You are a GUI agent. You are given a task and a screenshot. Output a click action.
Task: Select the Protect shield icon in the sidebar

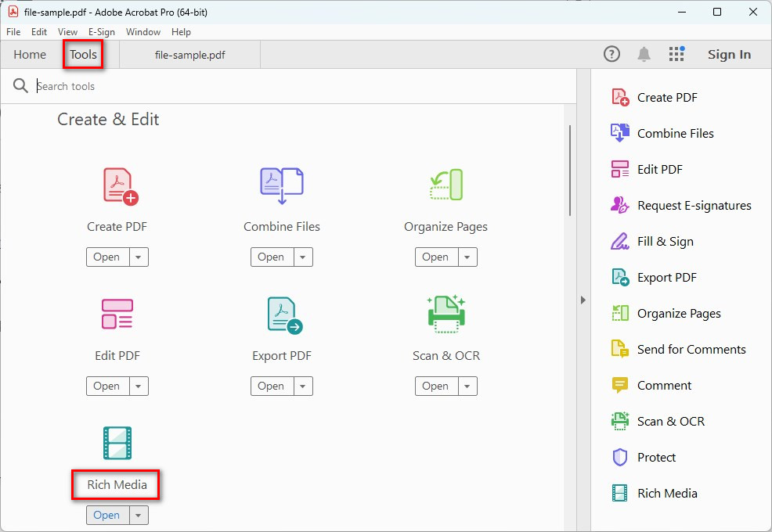click(x=620, y=458)
